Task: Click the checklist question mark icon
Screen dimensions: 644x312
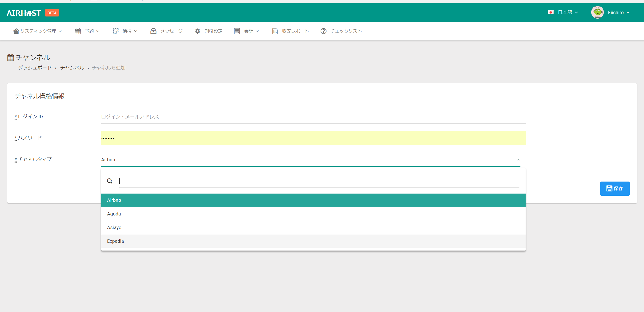Action: (x=323, y=31)
